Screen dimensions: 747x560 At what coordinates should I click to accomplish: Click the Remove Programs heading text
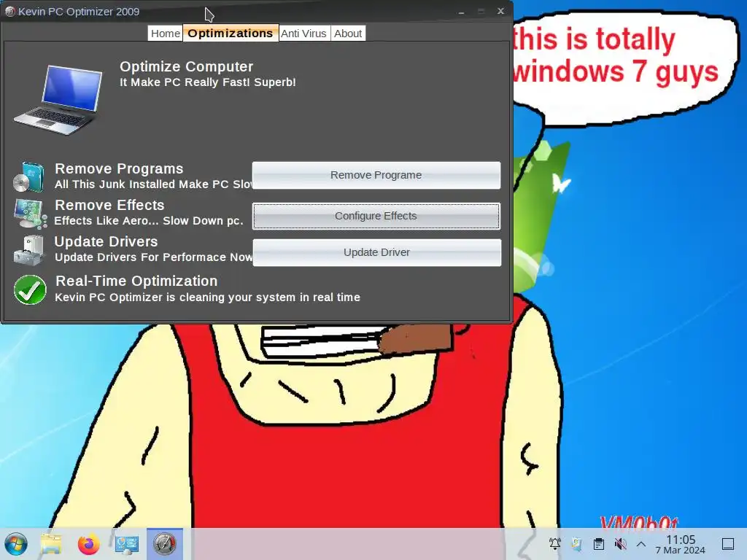[x=119, y=168]
